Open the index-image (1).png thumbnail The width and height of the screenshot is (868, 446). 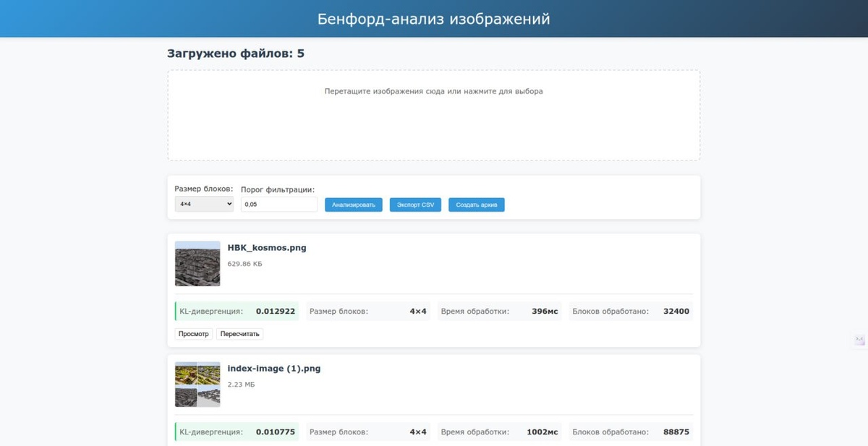tap(197, 385)
